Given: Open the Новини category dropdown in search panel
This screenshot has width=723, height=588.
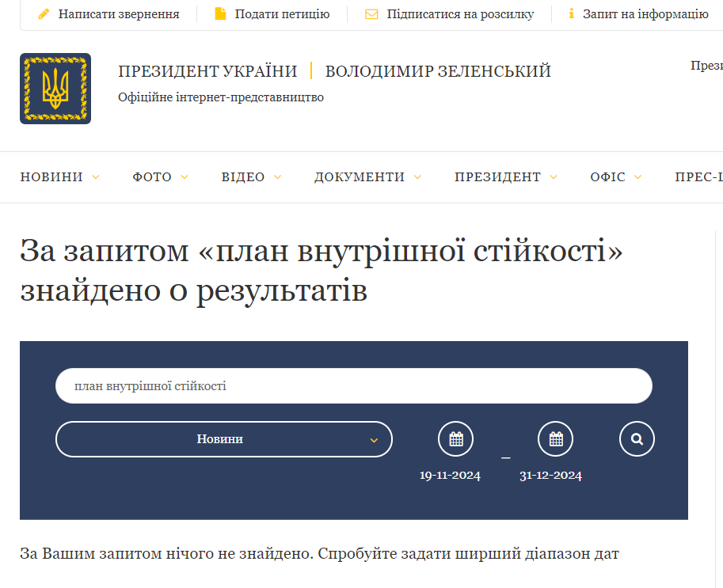Looking at the screenshot, I should click(223, 438).
